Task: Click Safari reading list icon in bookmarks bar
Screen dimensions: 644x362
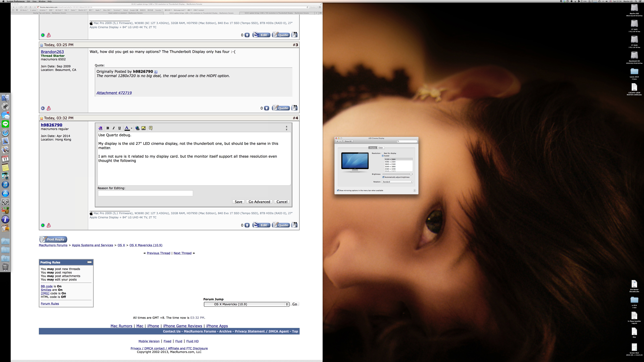Action: 13,10
